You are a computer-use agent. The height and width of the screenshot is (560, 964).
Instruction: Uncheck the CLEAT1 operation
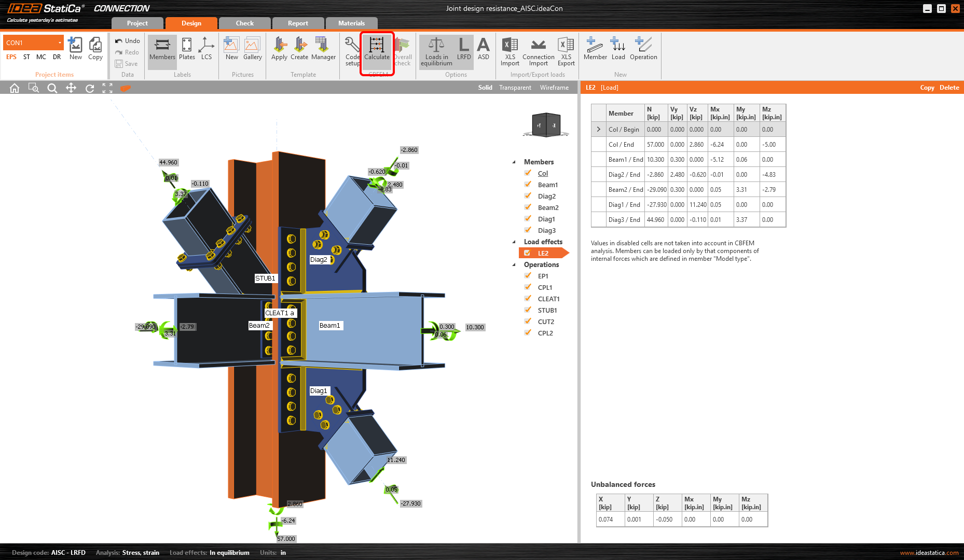(x=528, y=299)
